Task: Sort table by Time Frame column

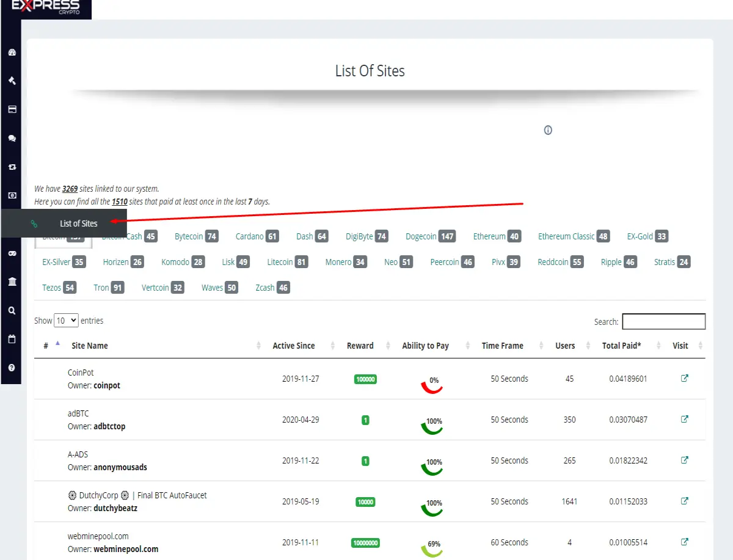Action: point(503,346)
